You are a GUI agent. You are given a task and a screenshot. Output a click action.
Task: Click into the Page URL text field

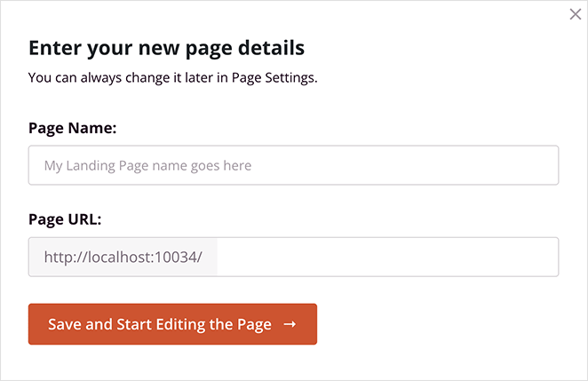387,257
